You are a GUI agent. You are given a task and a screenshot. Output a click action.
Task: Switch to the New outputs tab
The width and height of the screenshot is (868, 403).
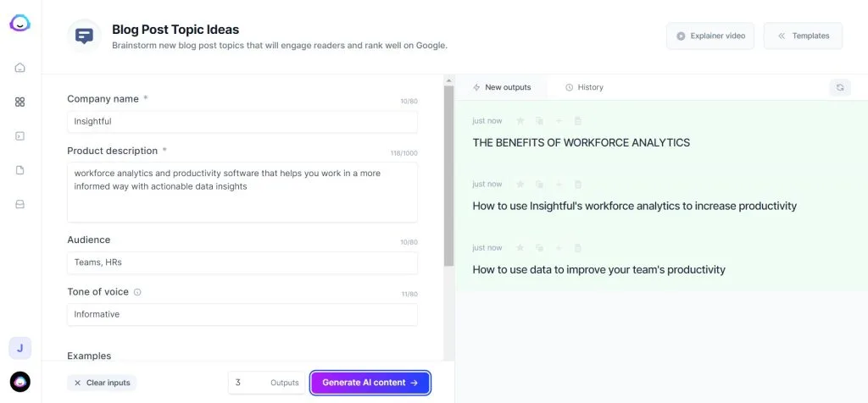(x=502, y=87)
